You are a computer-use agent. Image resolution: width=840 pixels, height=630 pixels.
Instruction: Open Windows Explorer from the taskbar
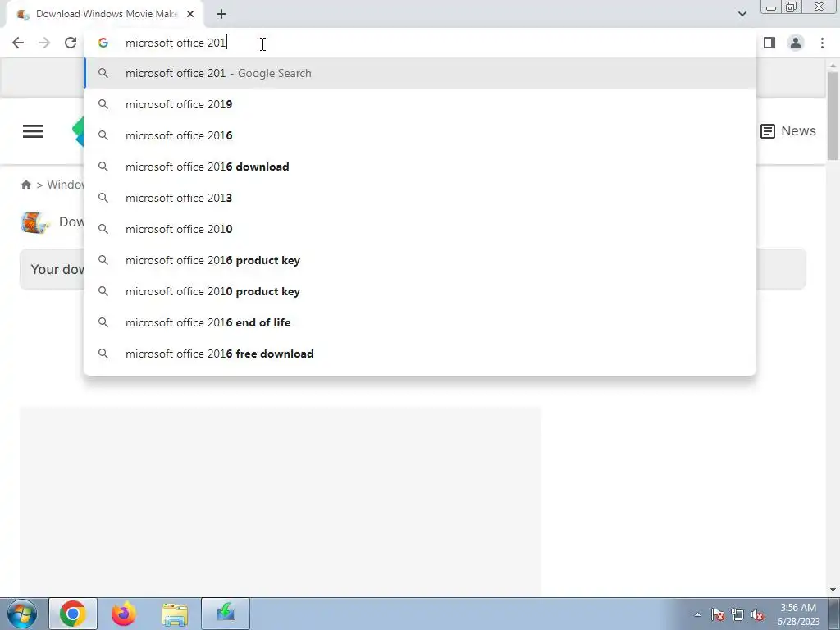pyautogui.click(x=176, y=614)
